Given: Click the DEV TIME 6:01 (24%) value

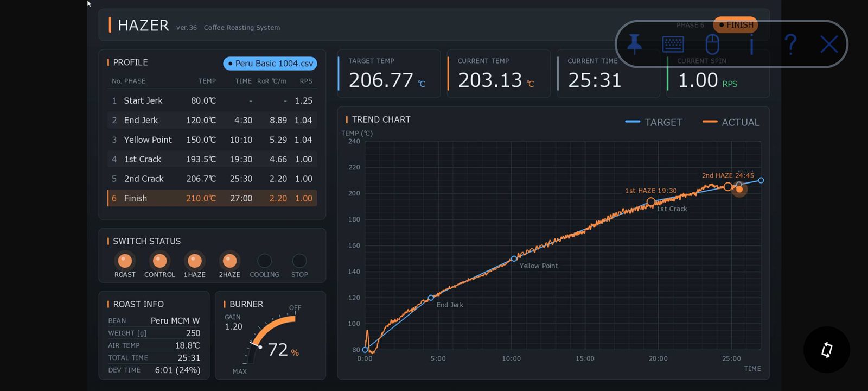Looking at the screenshot, I should pyautogui.click(x=177, y=370).
